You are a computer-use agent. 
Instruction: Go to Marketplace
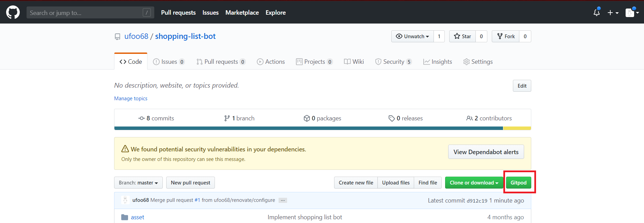point(242,13)
